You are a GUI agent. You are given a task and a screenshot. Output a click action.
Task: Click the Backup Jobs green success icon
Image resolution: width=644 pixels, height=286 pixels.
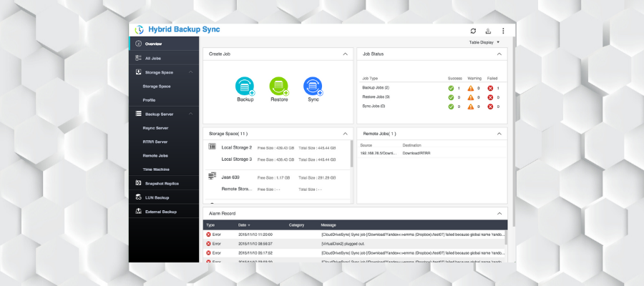click(451, 88)
